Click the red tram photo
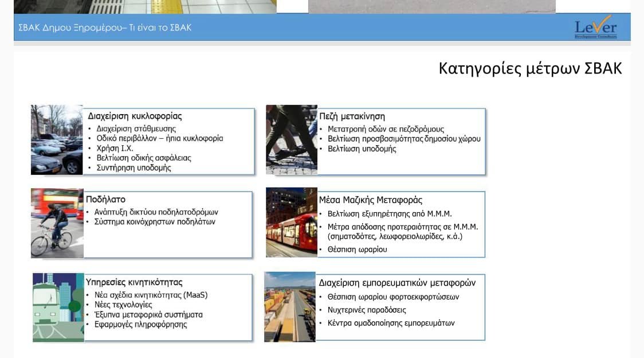This screenshot has width=644, height=358. point(292,222)
